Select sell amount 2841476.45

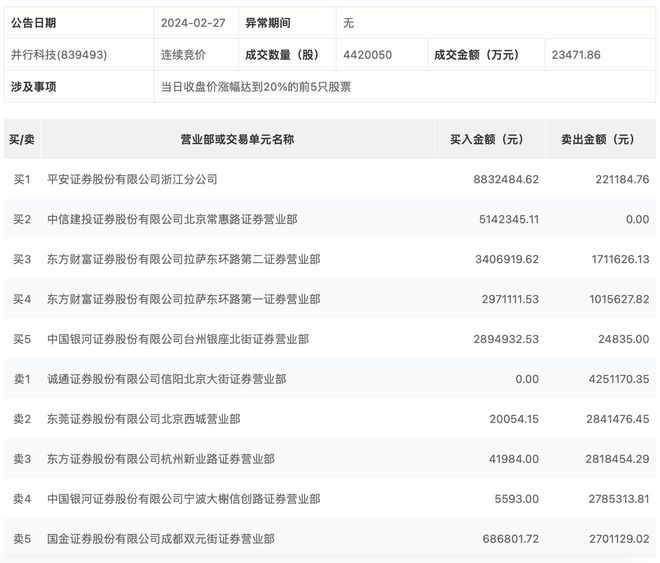[618, 419]
